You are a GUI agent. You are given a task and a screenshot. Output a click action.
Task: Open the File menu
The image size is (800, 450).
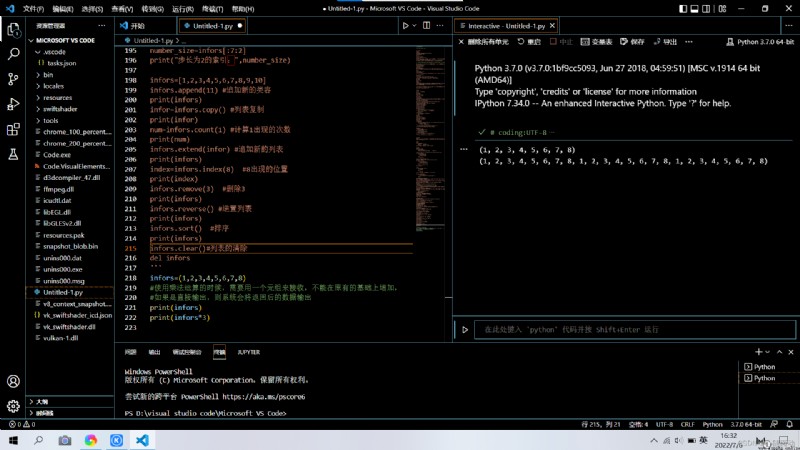click(33, 9)
